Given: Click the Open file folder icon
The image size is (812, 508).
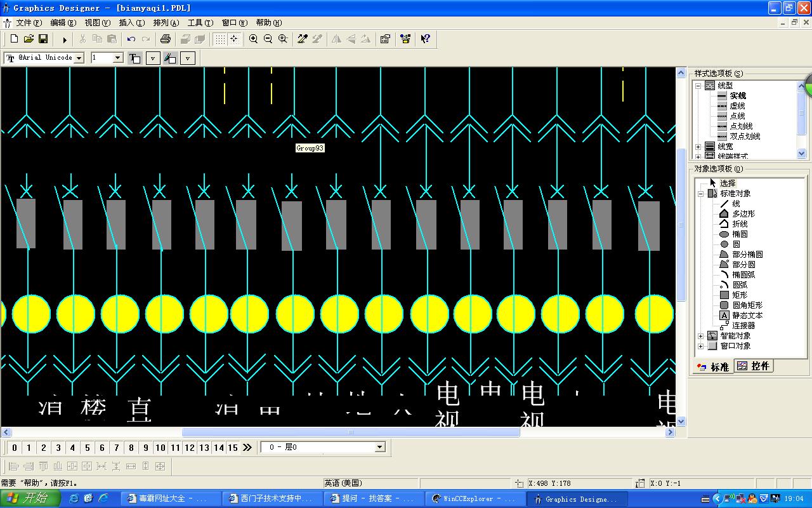Looking at the screenshot, I should 29,39.
